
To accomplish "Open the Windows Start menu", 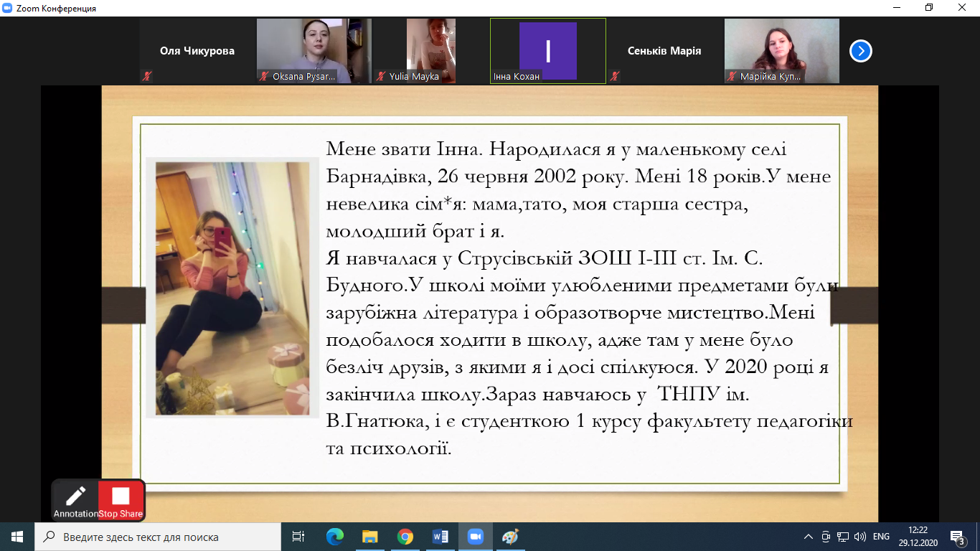I will click(x=17, y=537).
